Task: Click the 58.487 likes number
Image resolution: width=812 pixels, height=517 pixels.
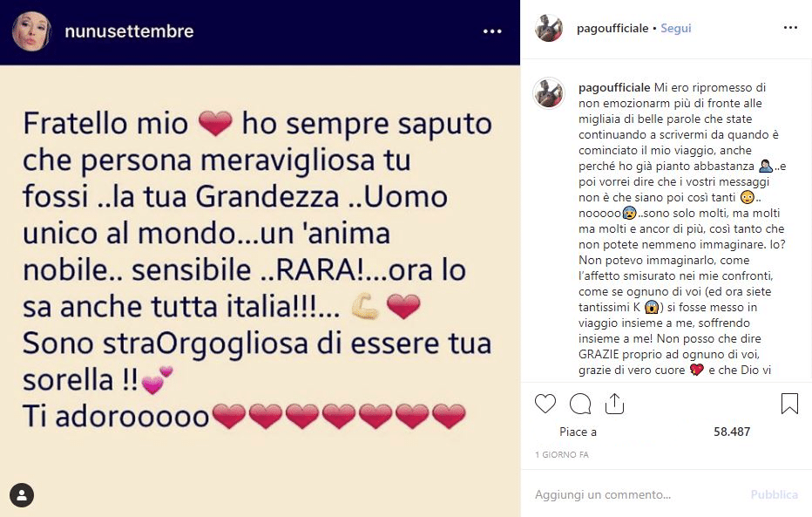Action: pyautogui.click(x=732, y=432)
